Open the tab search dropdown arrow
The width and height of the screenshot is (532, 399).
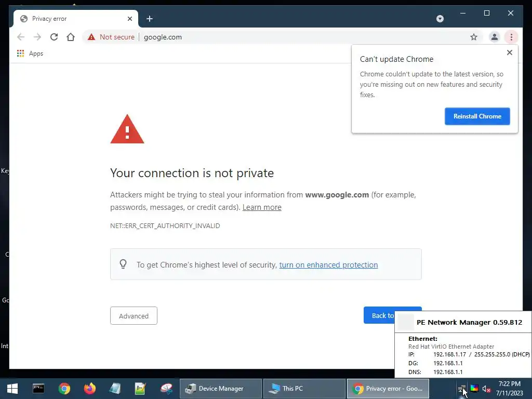(x=440, y=19)
